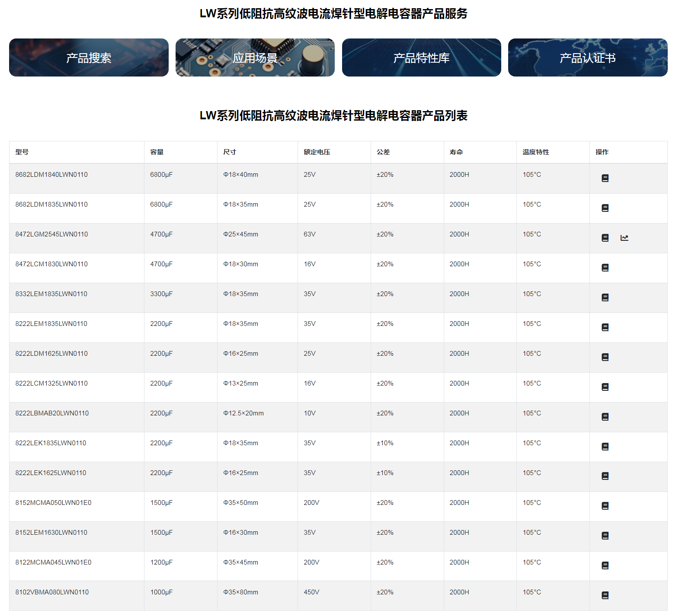Click datasheet icon for 8152MCMA050LWN01E0
Image resolution: width=682 pixels, height=616 pixels.
pos(605,506)
